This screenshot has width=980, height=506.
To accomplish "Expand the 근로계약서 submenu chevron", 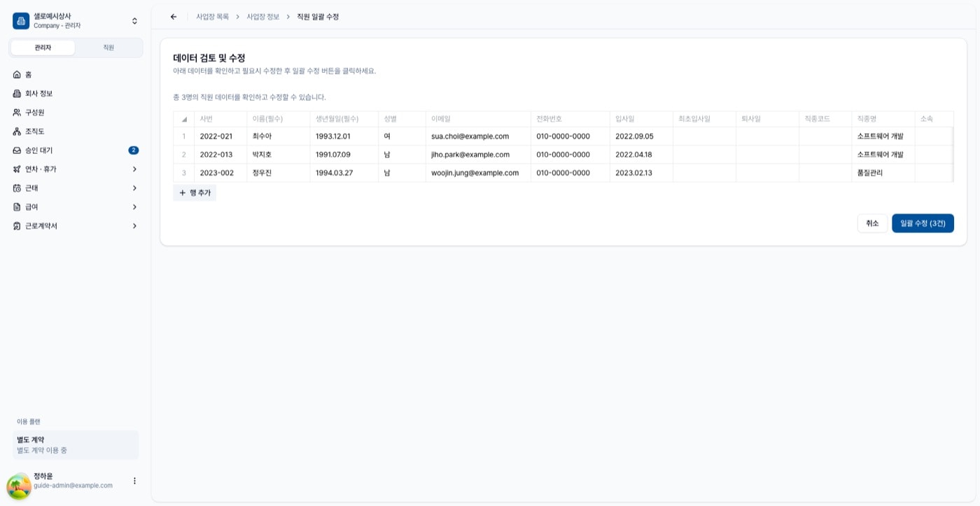I will pyautogui.click(x=134, y=225).
